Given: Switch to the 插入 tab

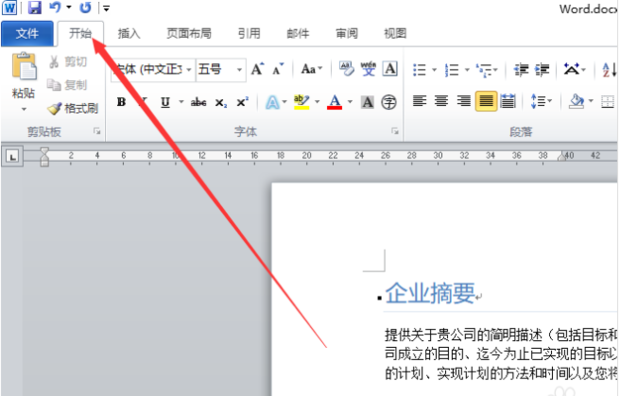Looking at the screenshot, I should [x=129, y=34].
